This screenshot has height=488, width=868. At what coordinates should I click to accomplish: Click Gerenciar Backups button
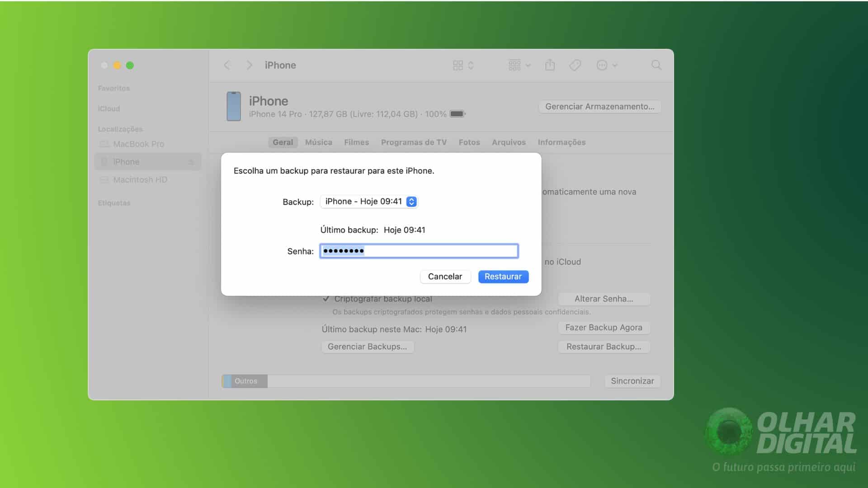(x=368, y=347)
